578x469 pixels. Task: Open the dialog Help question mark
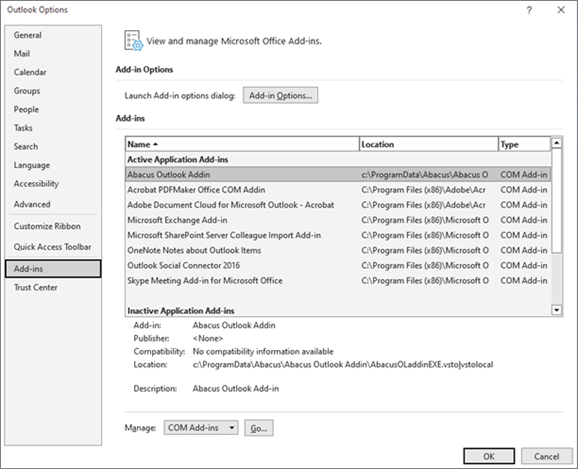[529, 10]
